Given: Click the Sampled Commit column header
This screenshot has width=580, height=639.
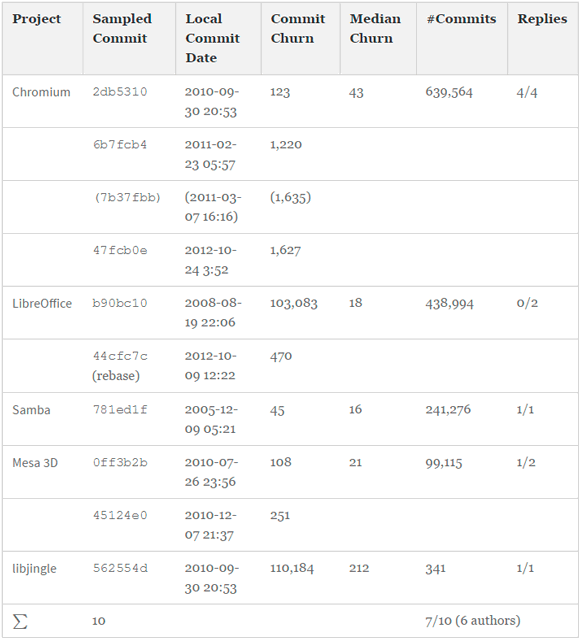Looking at the screenshot, I should [122, 29].
